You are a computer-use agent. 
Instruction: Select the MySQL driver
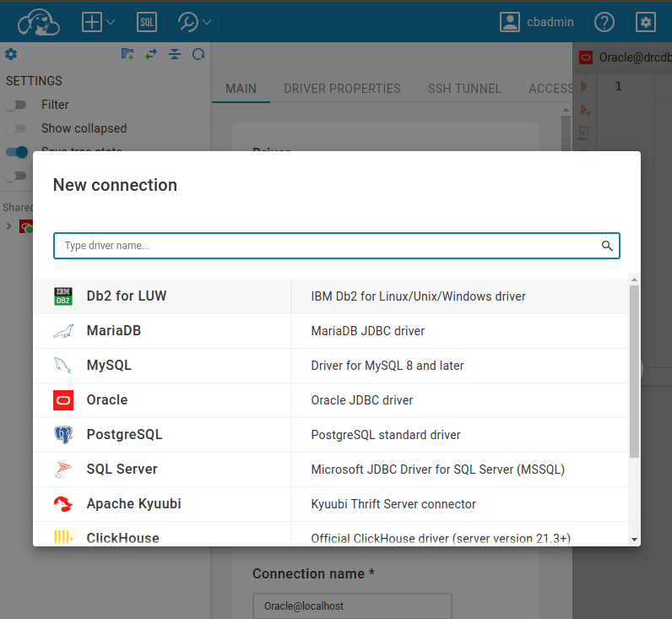pos(330,366)
